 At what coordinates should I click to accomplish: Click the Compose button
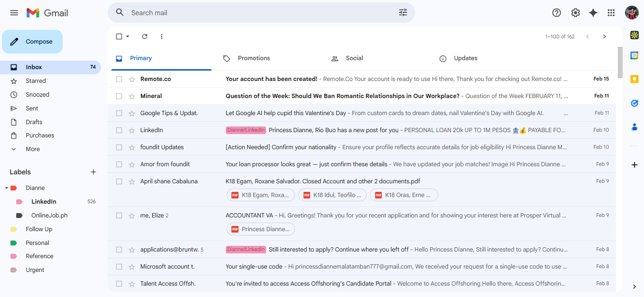[x=32, y=42]
